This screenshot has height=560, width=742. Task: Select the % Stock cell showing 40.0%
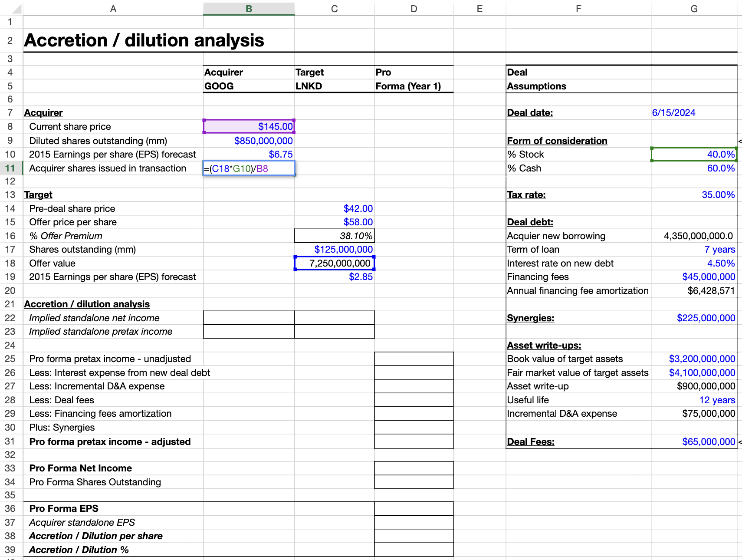coord(693,154)
